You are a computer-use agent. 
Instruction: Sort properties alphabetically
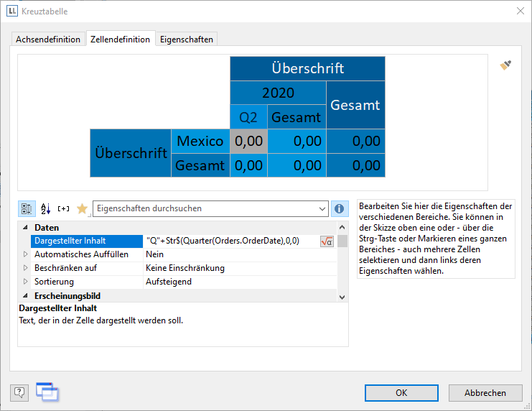coord(45,208)
